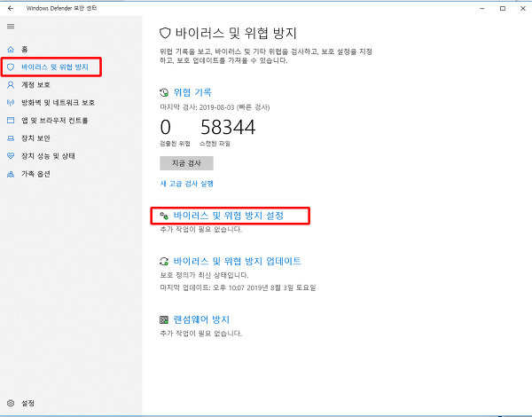
Task: Click the 0 detected threats count
Action: [166, 128]
